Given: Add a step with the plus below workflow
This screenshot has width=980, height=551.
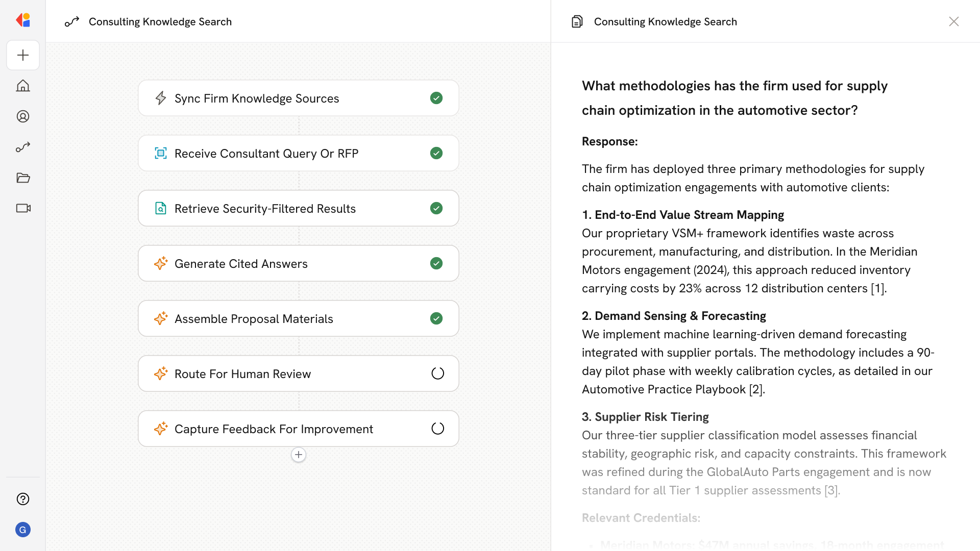Looking at the screenshot, I should coord(299,455).
